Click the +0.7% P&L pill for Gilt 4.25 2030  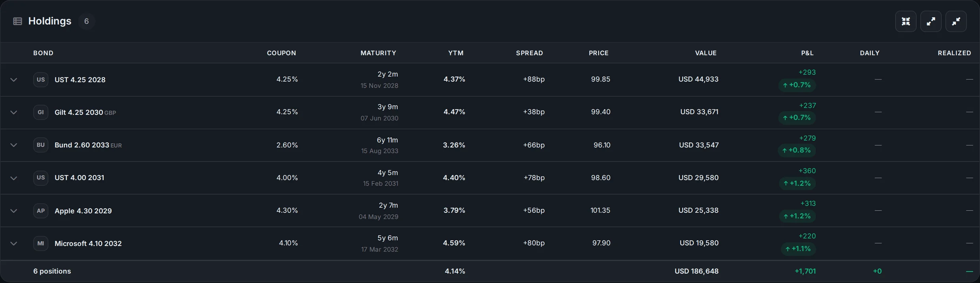click(797, 118)
